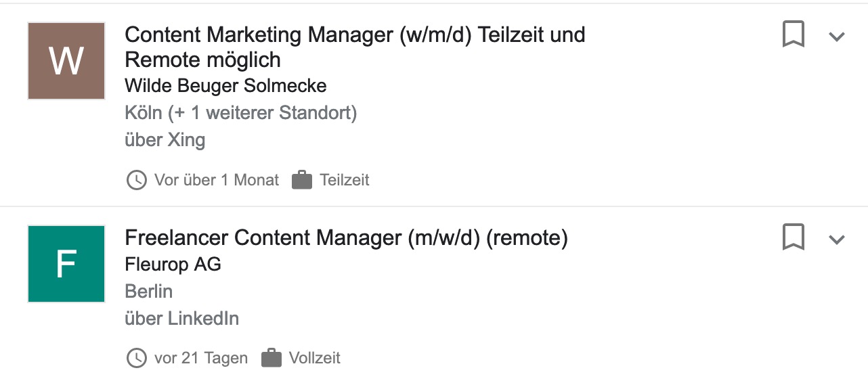
Task: Click the 'Köln (+ 1 weiterer Standort)' location
Action: (241, 113)
